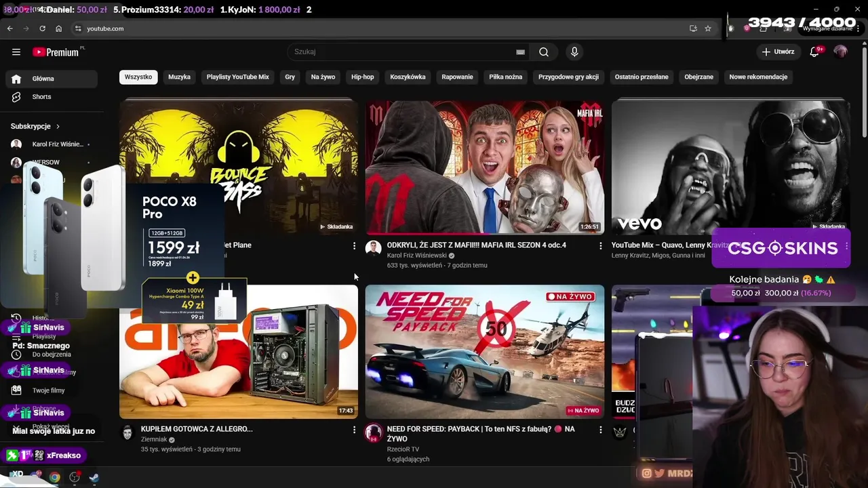This screenshot has height=488, width=868.
Task: Reload the page in Chrome
Action: click(42, 28)
